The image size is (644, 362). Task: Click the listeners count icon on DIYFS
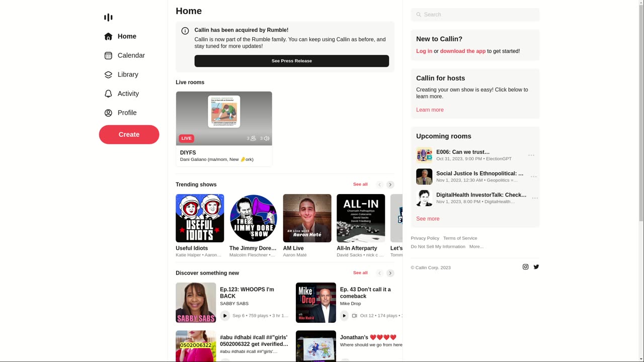click(x=253, y=138)
